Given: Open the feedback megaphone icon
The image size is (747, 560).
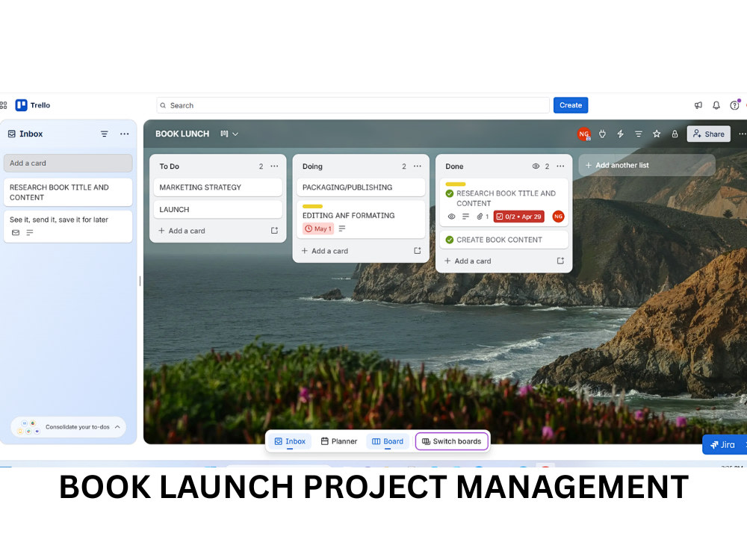Looking at the screenshot, I should pyautogui.click(x=698, y=105).
